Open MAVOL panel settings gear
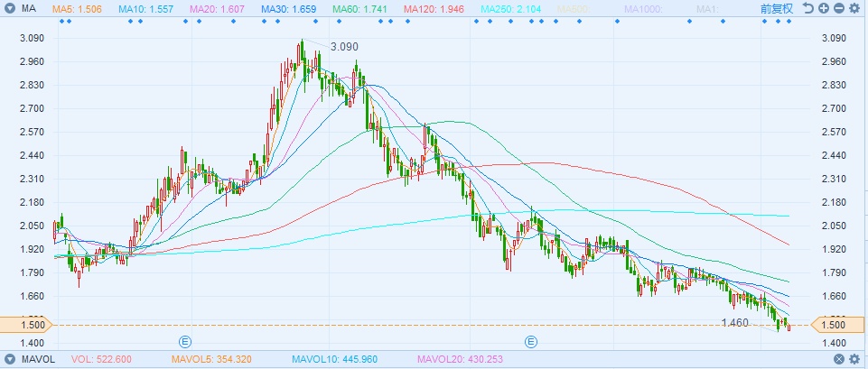 (x=854, y=359)
